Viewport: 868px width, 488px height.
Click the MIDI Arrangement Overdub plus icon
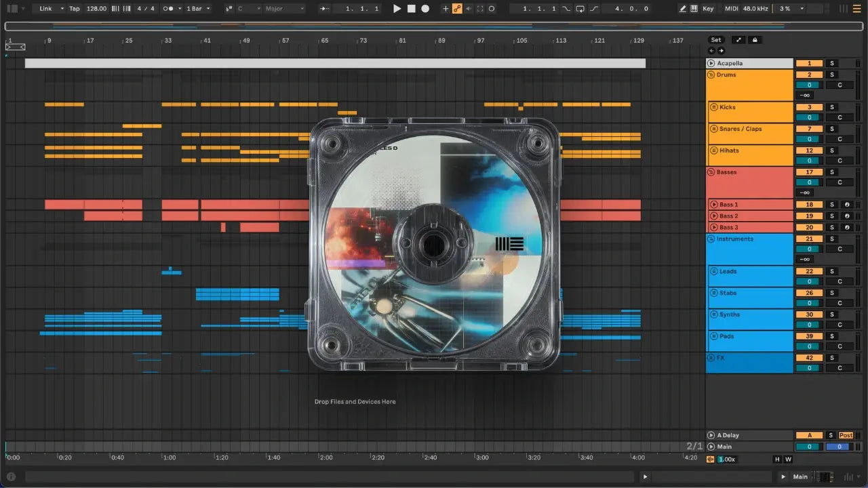click(446, 9)
